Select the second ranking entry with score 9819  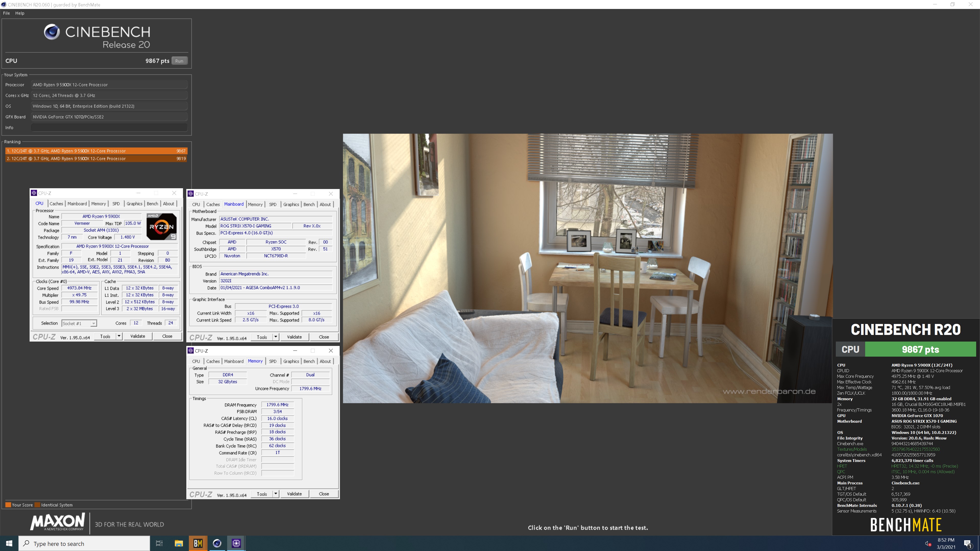[96, 159]
